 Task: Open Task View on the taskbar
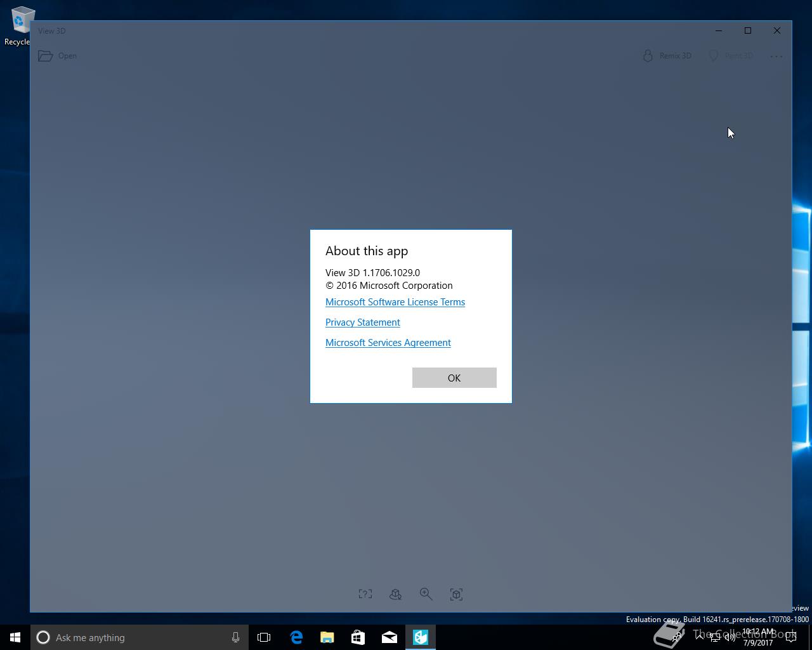click(264, 637)
